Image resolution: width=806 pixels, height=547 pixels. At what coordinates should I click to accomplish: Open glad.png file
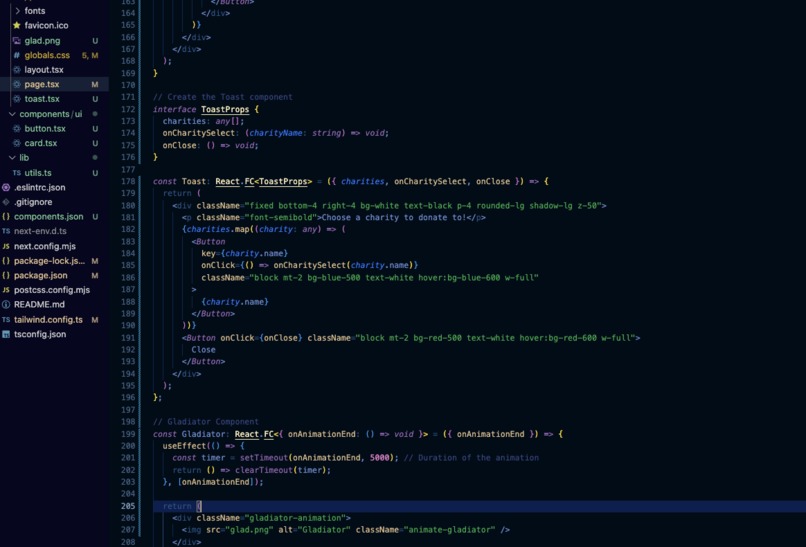pyautogui.click(x=42, y=41)
